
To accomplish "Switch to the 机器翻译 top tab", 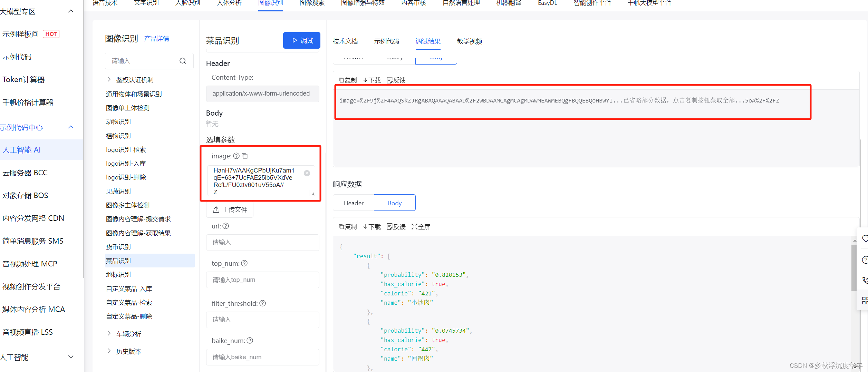I will (509, 3).
